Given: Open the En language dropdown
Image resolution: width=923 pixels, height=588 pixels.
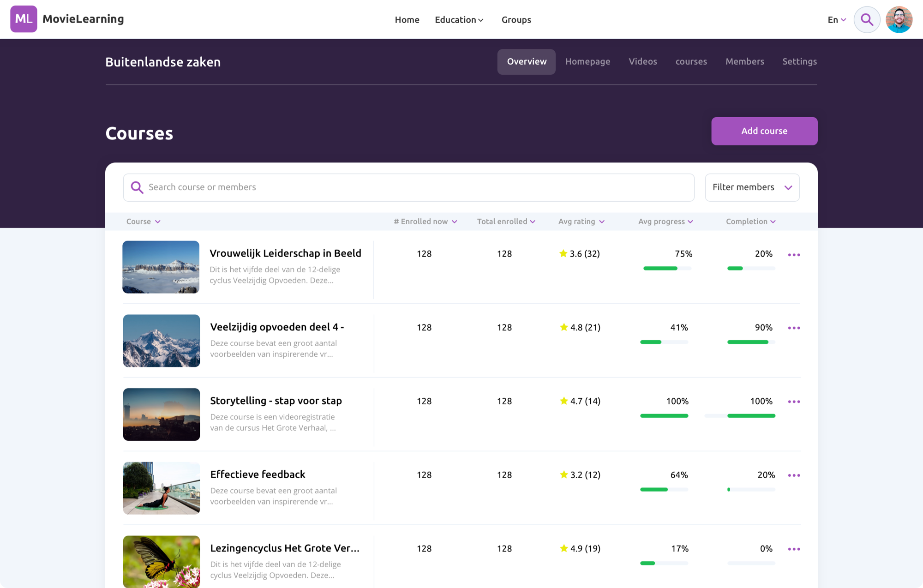Looking at the screenshot, I should pyautogui.click(x=836, y=20).
